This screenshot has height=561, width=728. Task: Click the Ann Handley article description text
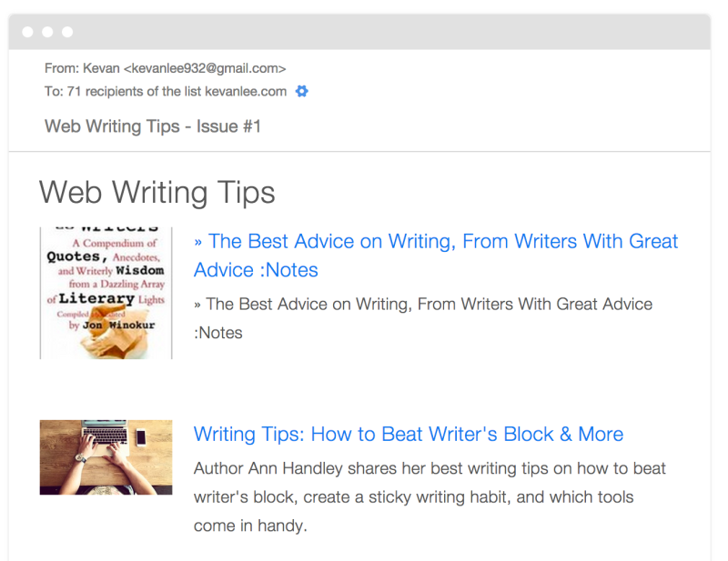click(x=430, y=497)
